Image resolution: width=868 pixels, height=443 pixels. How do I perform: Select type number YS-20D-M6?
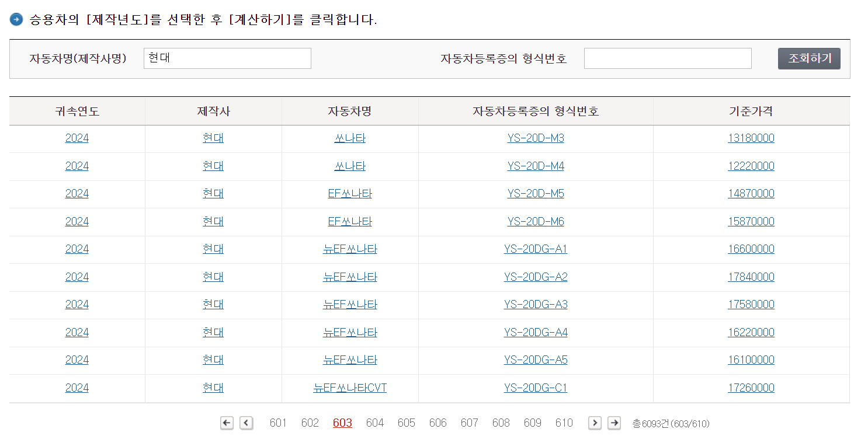point(536,222)
